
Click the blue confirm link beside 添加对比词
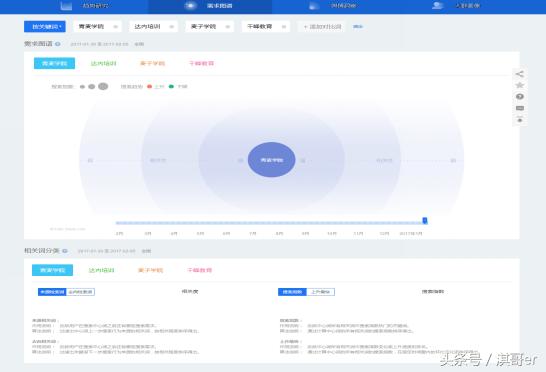(358, 26)
